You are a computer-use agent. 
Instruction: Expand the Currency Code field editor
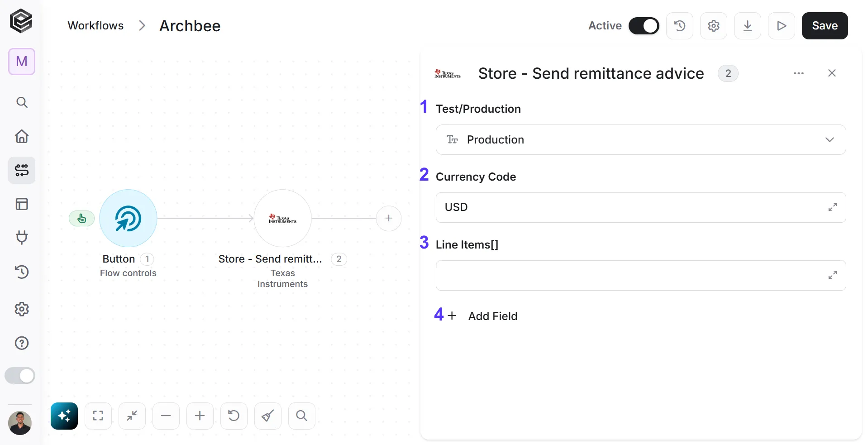pyautogui.click(x=833, y=207)
